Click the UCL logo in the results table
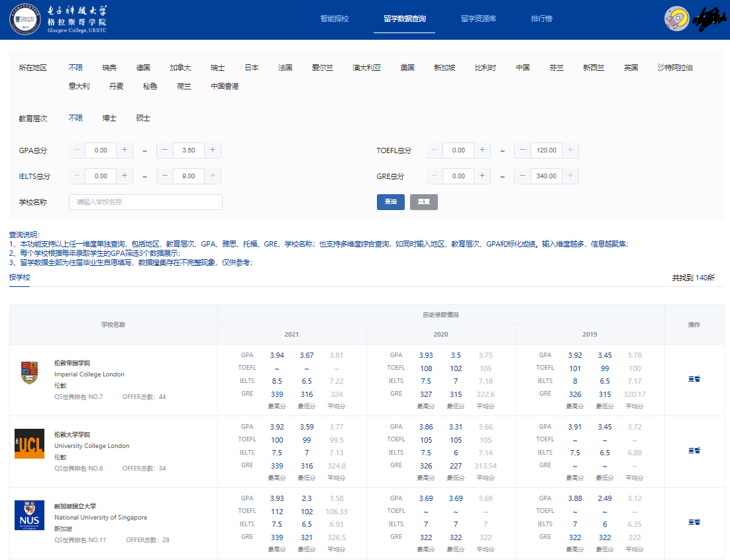Viewport: 730px width, 560px height. click(29, 444)
